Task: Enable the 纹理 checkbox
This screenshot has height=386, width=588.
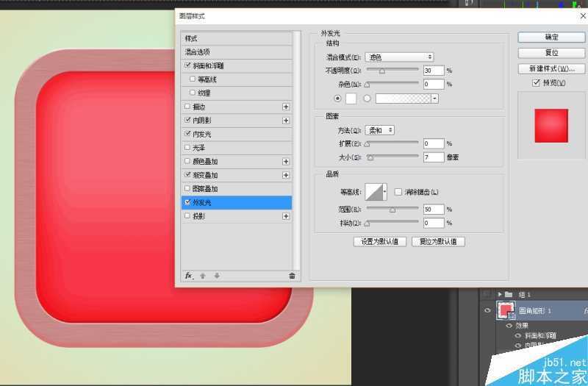Action: coord(193,93)
